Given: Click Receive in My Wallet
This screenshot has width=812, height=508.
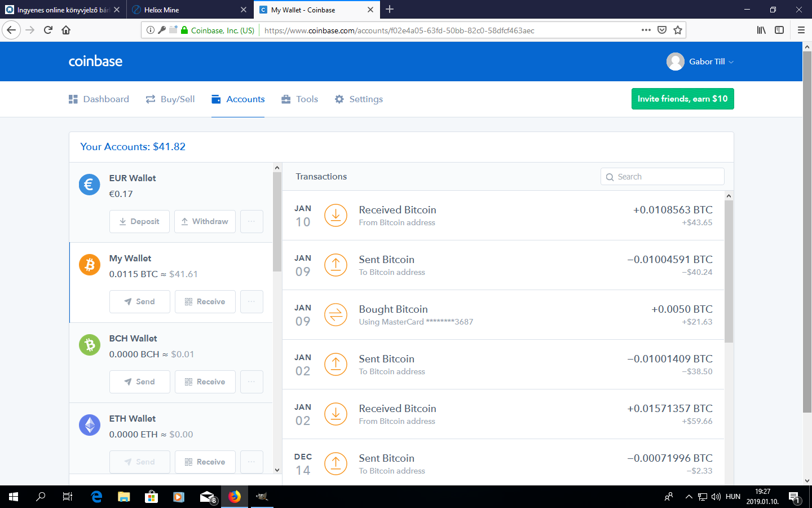Looking at the screenshot, I should pyautogui.click(x=205, y=301).
